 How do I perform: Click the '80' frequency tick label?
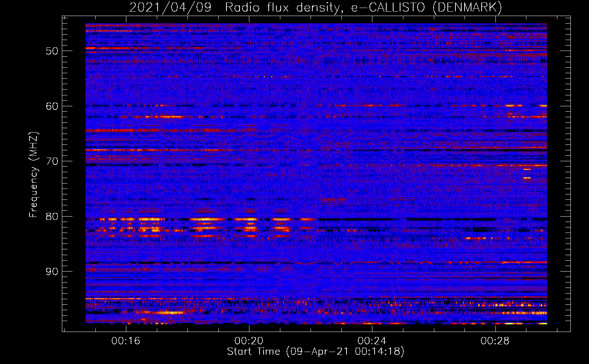52,217
